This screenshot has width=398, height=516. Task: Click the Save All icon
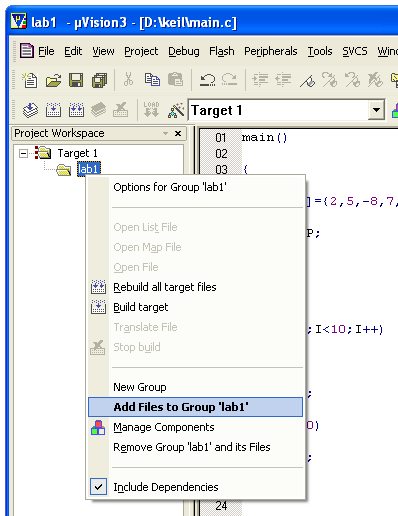(99, 80)
